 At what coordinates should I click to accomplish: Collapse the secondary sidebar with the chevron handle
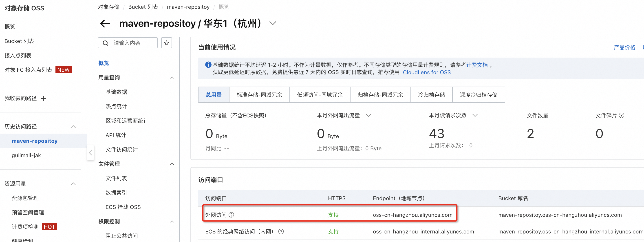[x=90, y=152]
